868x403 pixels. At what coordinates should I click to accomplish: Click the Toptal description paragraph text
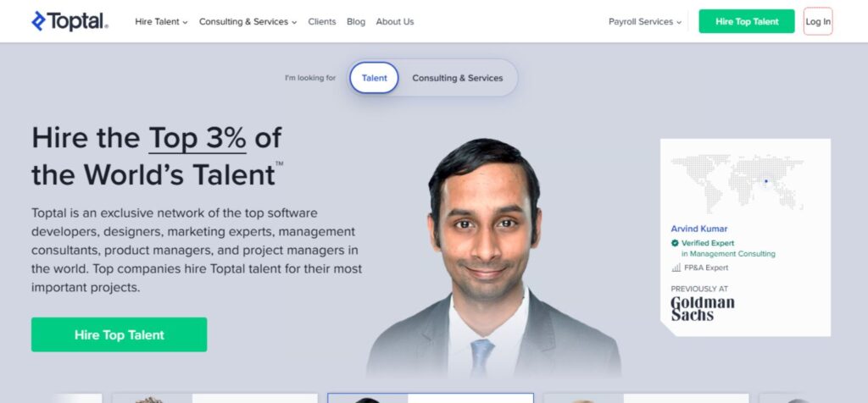tap(197, 250)
